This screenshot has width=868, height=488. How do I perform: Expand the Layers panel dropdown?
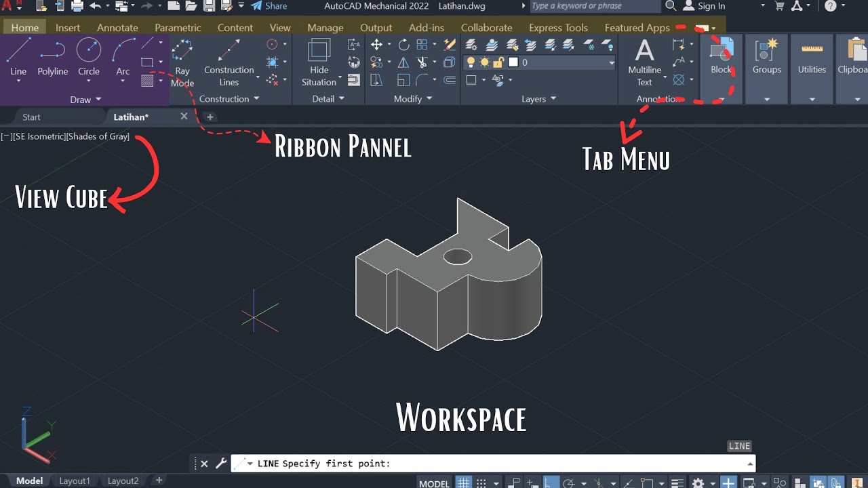coord(539,99)
